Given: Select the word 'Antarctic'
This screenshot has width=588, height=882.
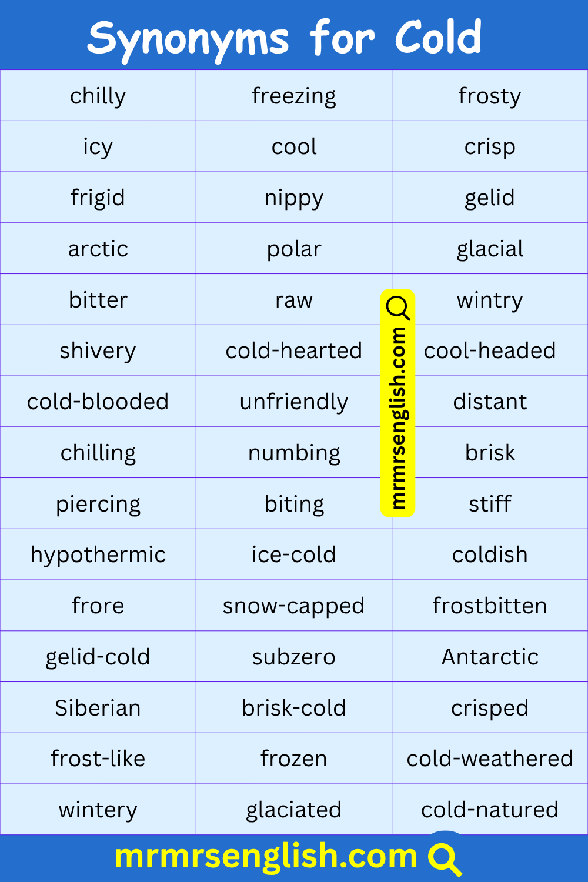Looking at the screenshot, I should tap(490, 657).
